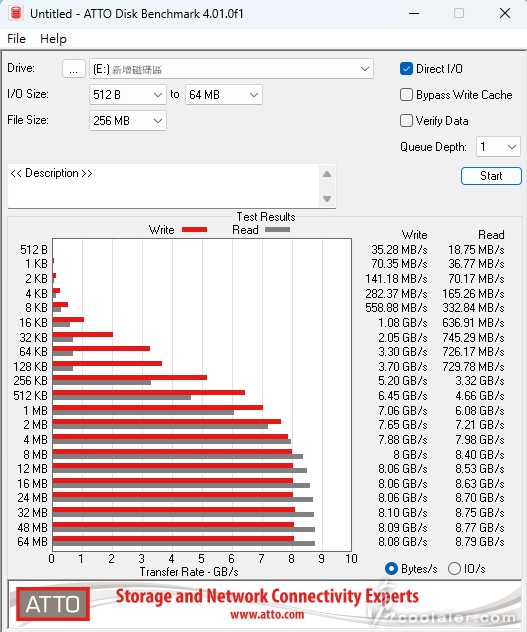
Task: Minimize the ATTO Disk Benchmark window
Action: [414, 13]
